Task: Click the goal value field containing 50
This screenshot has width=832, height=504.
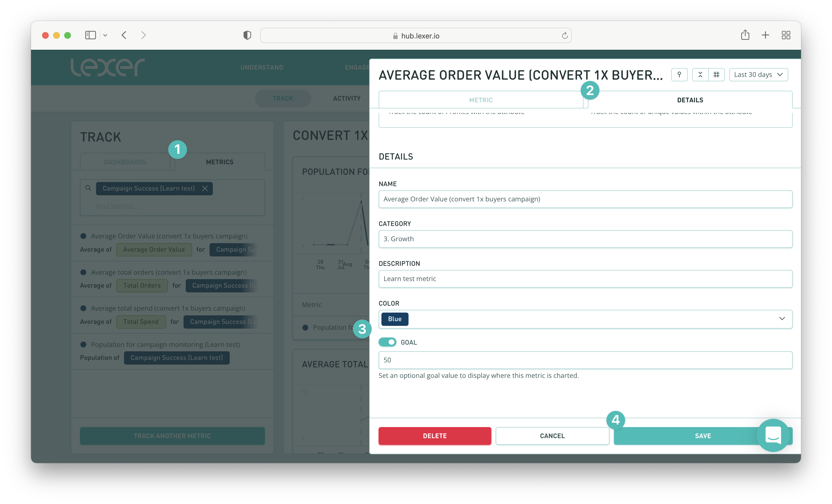Action: [585, 360]
